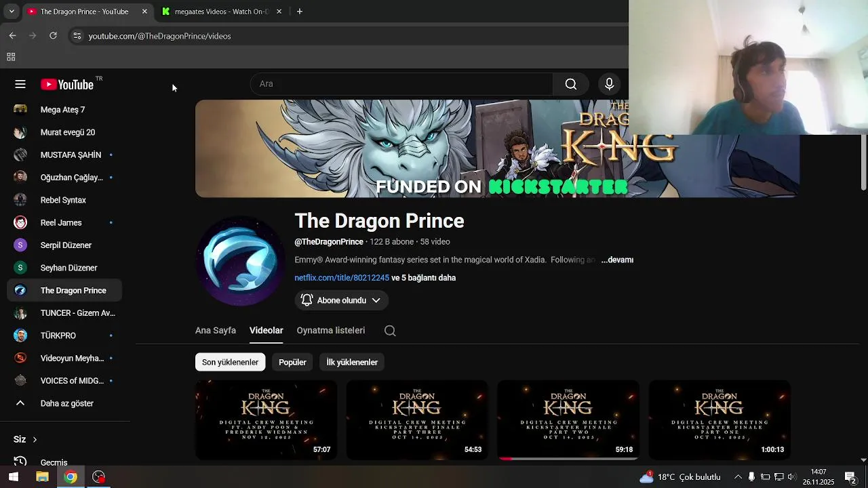The width and height of the screenshot is (868, 488).
Task: Open the weather widget 18°C Çok bulutlu
Action: click(680, 477)
